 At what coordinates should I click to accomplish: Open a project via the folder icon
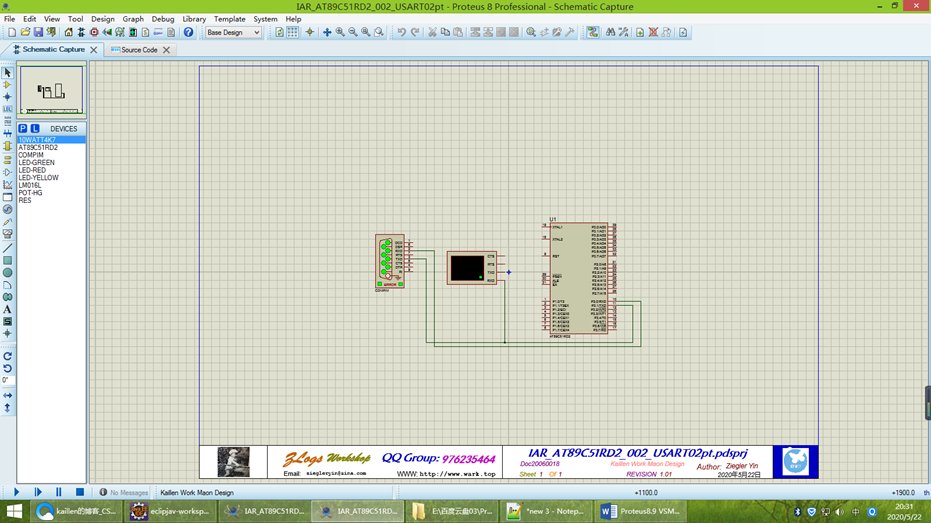click(x=25, y=32)
